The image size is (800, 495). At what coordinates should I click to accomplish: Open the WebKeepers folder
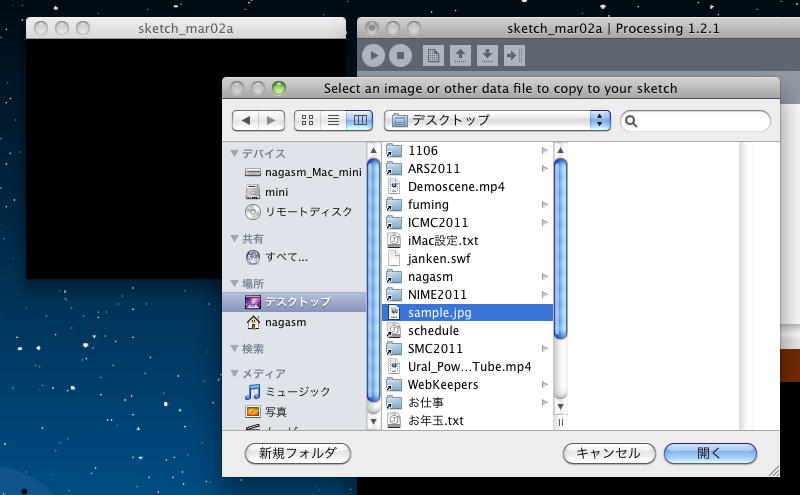tap(467, 385)
